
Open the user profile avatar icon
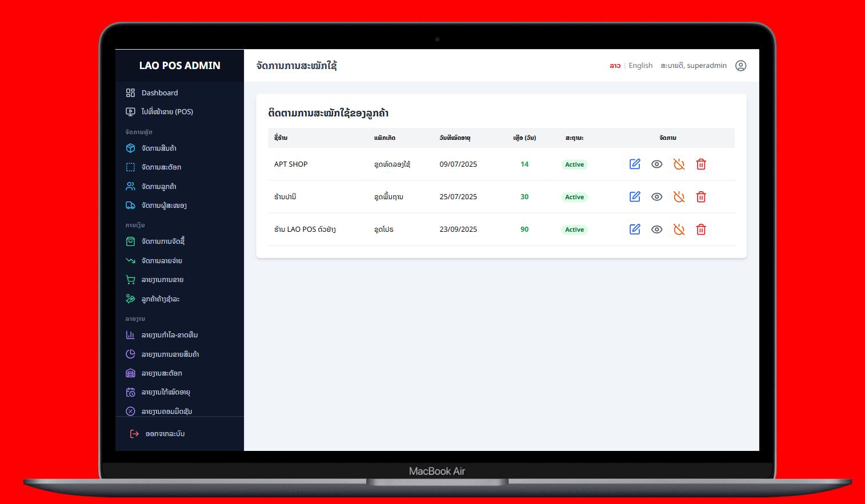coord(740,66)
